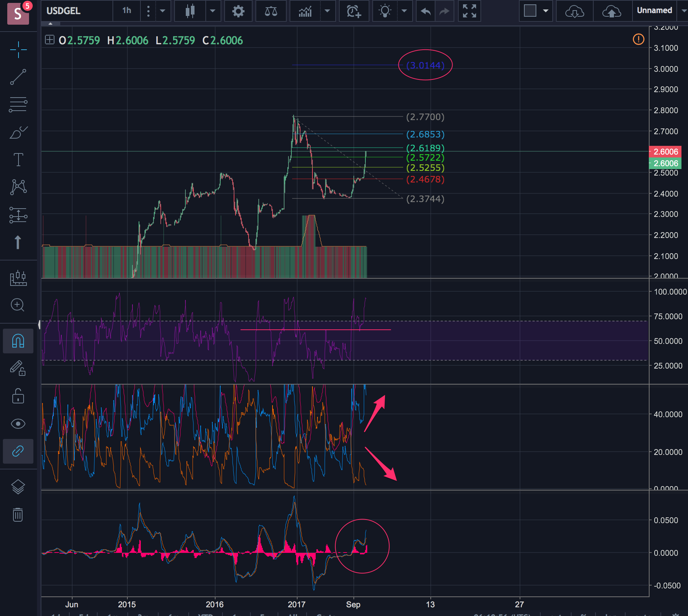Click the orange warning icon on chart

tap(638, 39)
